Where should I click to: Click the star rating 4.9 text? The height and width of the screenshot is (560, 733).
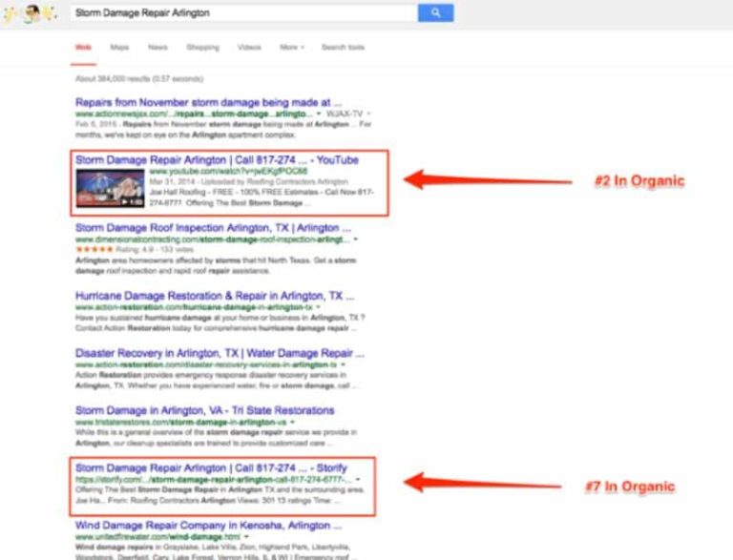(155, 250)
